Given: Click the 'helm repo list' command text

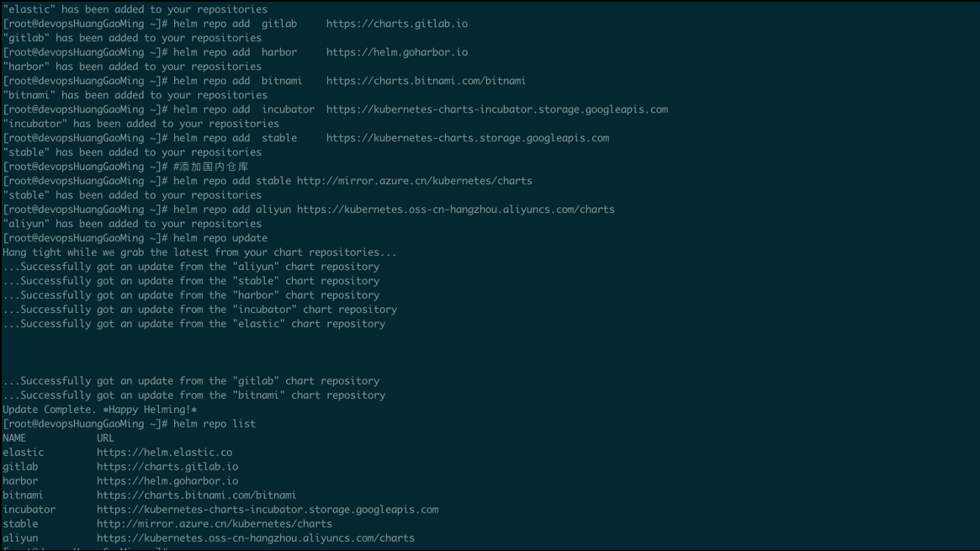Looking at the screenshot, I should [215, 424].
